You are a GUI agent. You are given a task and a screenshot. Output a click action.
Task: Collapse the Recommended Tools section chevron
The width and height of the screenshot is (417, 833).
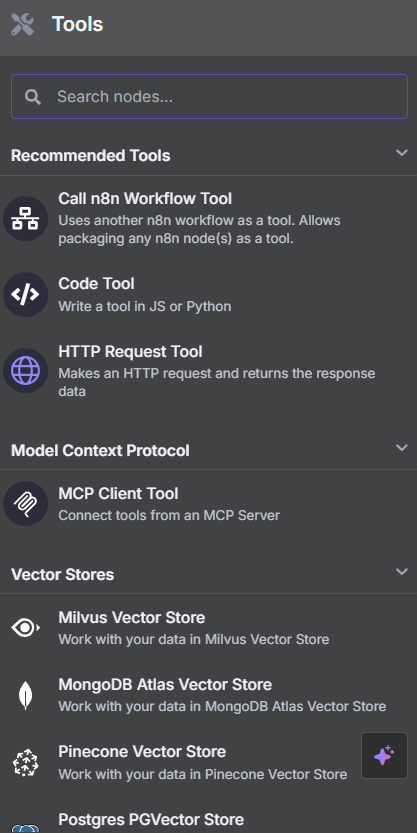[x=402, y=153]
